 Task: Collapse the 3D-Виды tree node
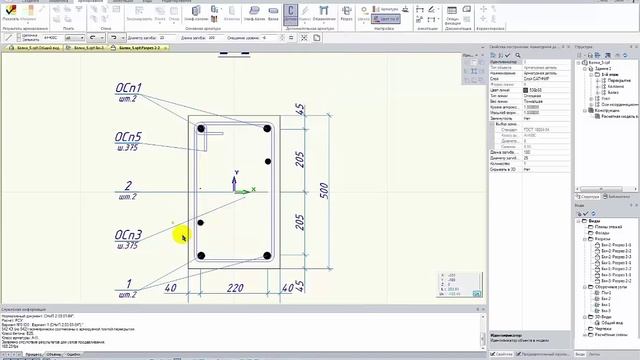(x=585, y=317)
